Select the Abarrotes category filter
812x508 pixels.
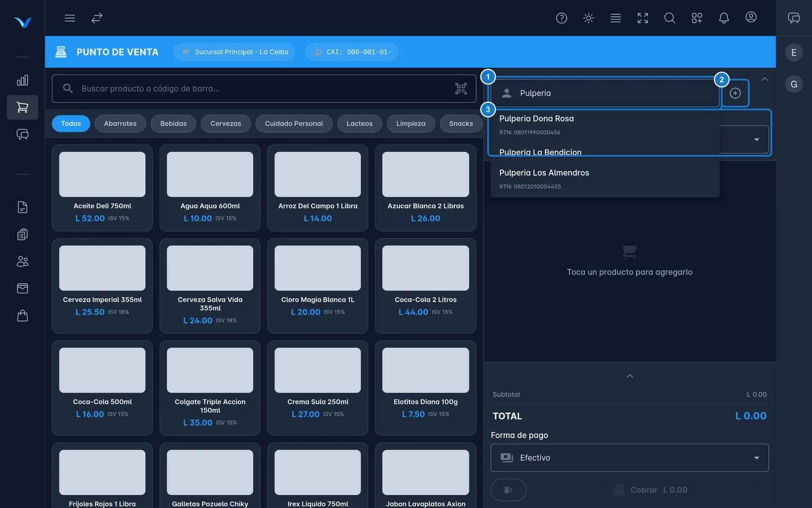click(120, 123)
